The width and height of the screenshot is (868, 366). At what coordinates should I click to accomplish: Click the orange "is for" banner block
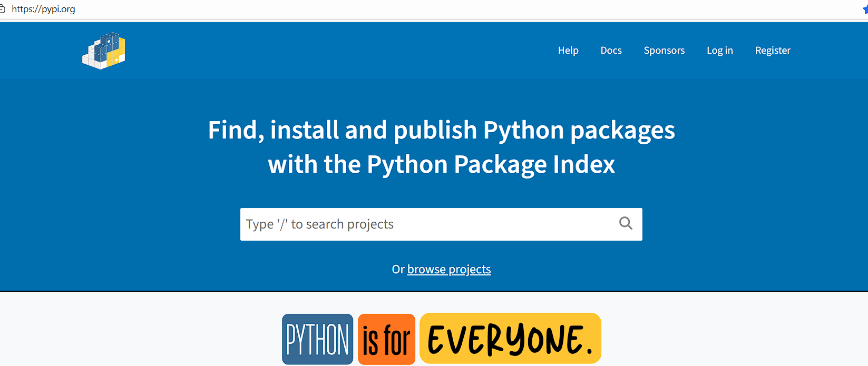pos(386,339)
